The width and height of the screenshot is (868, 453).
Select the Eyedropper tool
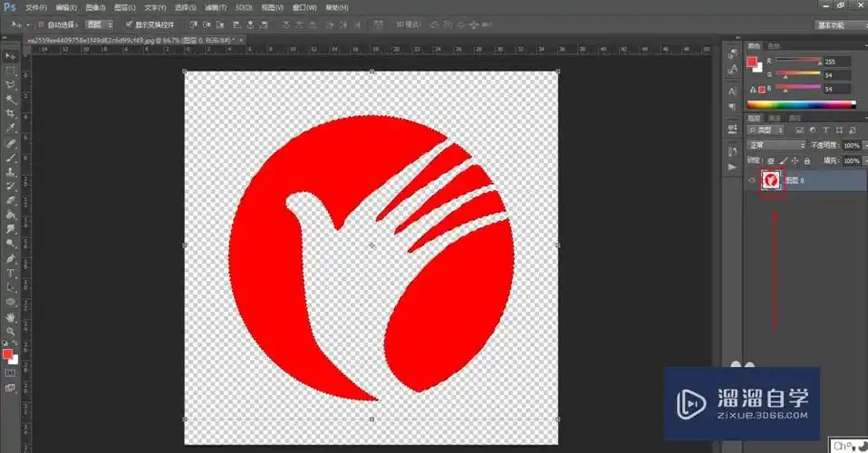point(11,128)
